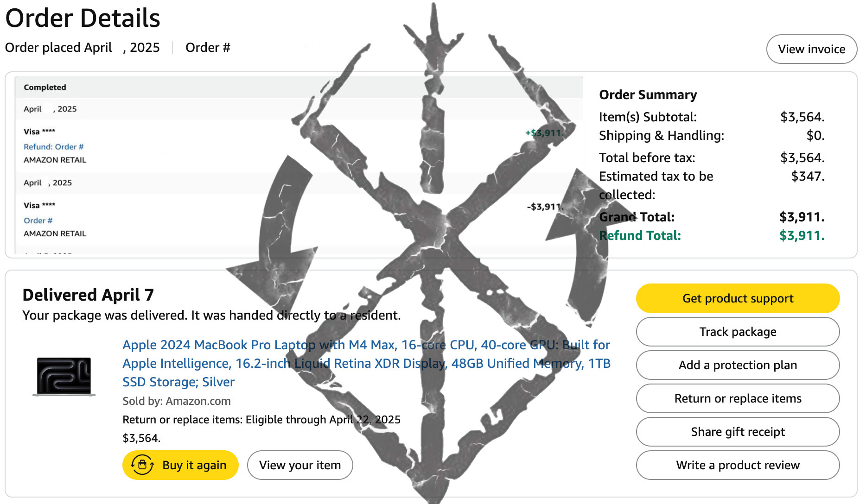
Task: Open Share gift receipt
Action: point(738,432)
